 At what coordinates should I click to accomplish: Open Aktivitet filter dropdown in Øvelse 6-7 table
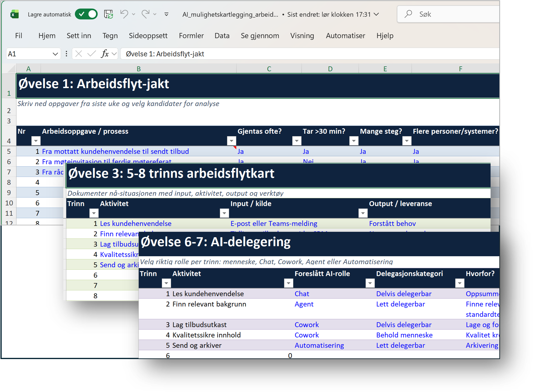tap(289, 283)
